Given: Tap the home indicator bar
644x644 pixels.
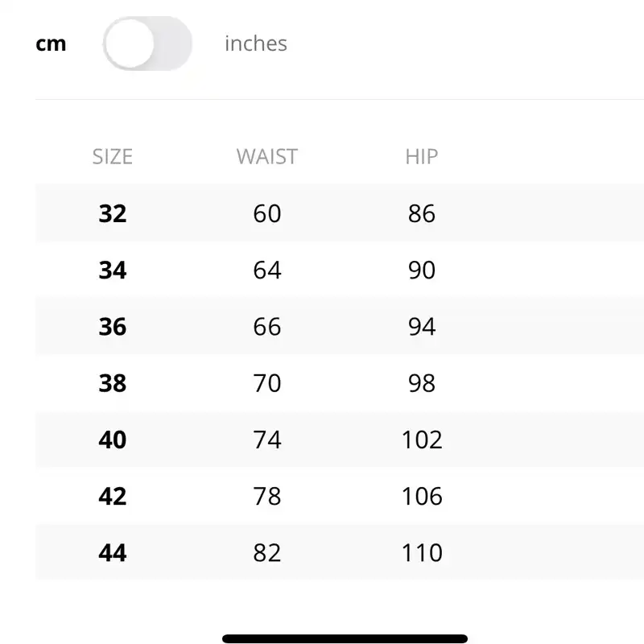Looking at the screenshot, I should coord(345,638).
